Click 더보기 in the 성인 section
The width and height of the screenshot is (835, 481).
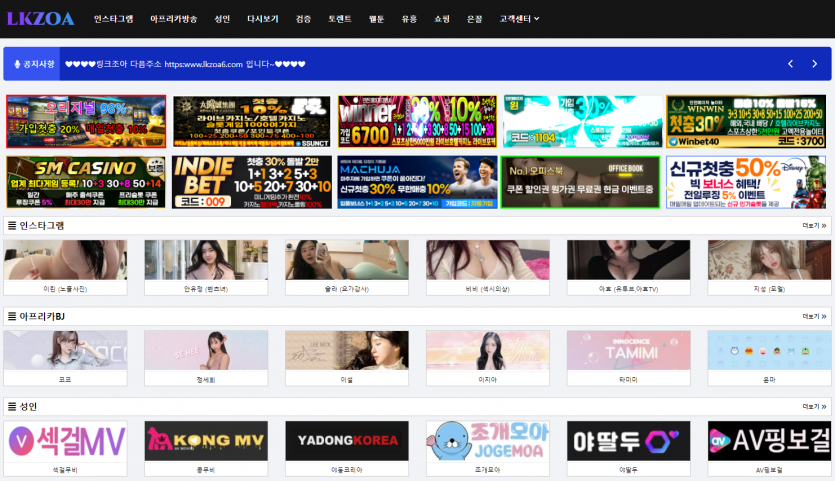click(814, 407)
